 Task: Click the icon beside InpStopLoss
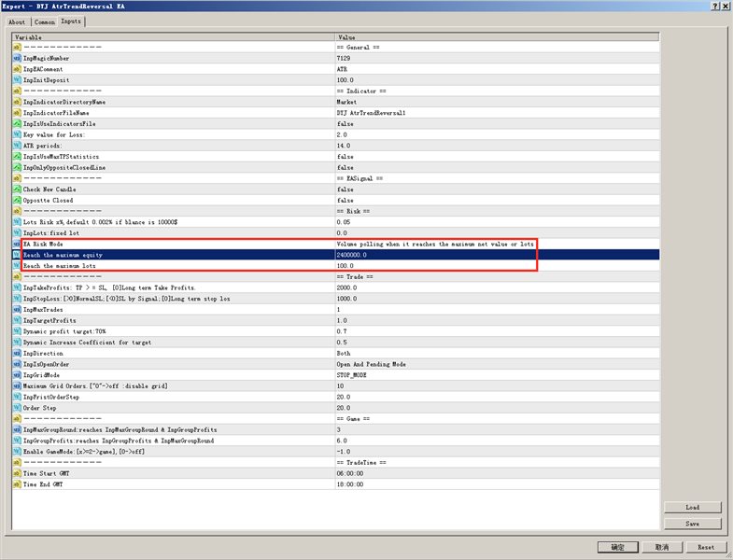coord(17,299)
